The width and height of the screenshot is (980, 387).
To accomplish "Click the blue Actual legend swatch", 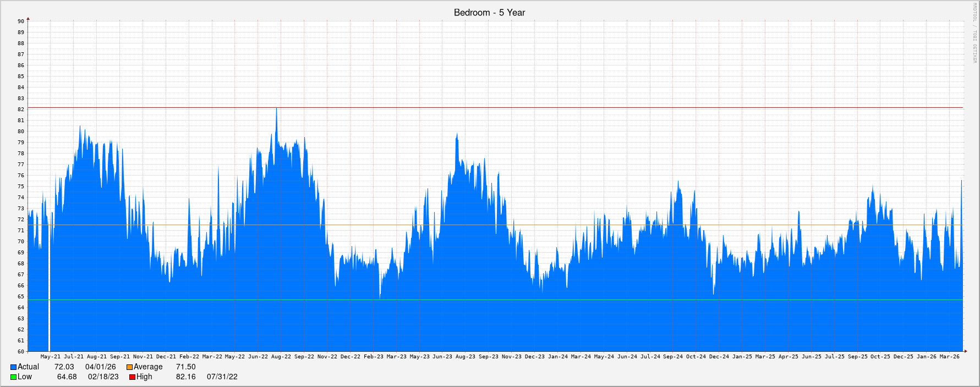I will point(13,367).
